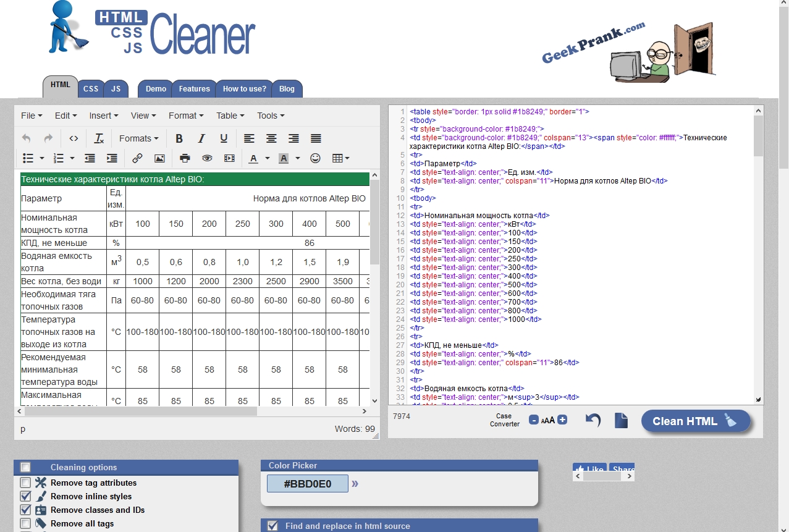Open the text color dropdown arrow
Viewport: 789px width, 532px height.
[x=268, y=158]
